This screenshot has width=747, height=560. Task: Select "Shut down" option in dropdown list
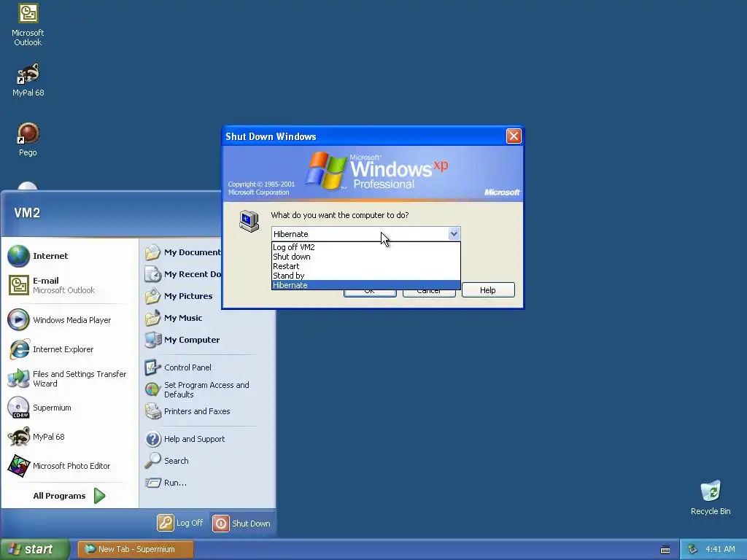pyautogui.click(x=366, y=257)
